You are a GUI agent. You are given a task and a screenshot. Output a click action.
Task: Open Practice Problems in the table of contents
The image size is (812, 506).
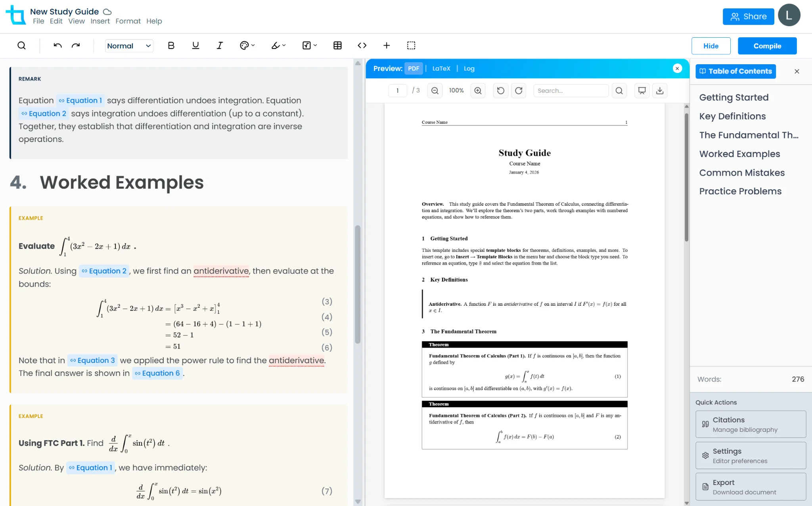[x=741, y=191]
